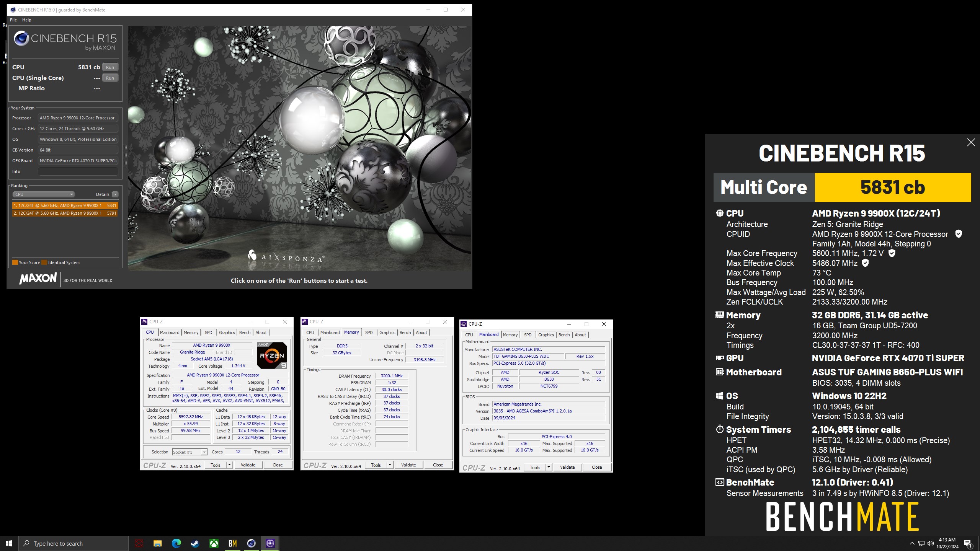The width and height of the screenshot is (980, 551).
Task: Click the Max Effective Clock shield icon
Action: coord(865,263)
